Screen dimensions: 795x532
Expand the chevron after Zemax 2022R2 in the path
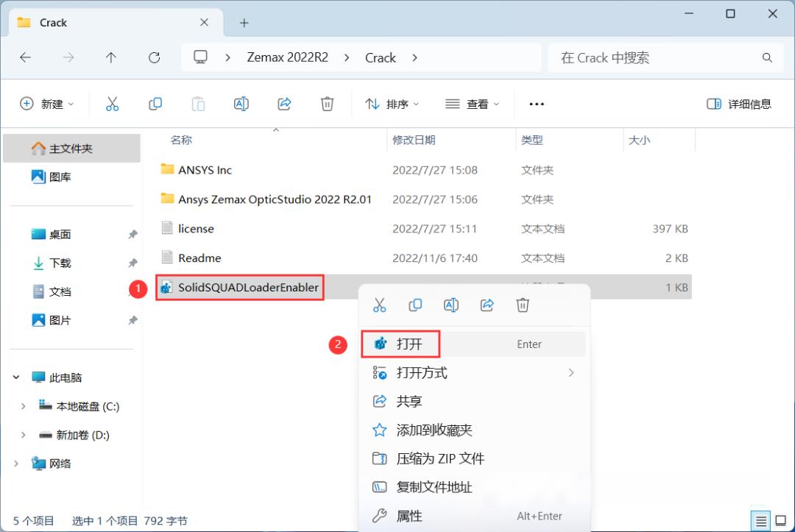coord(347,57)
